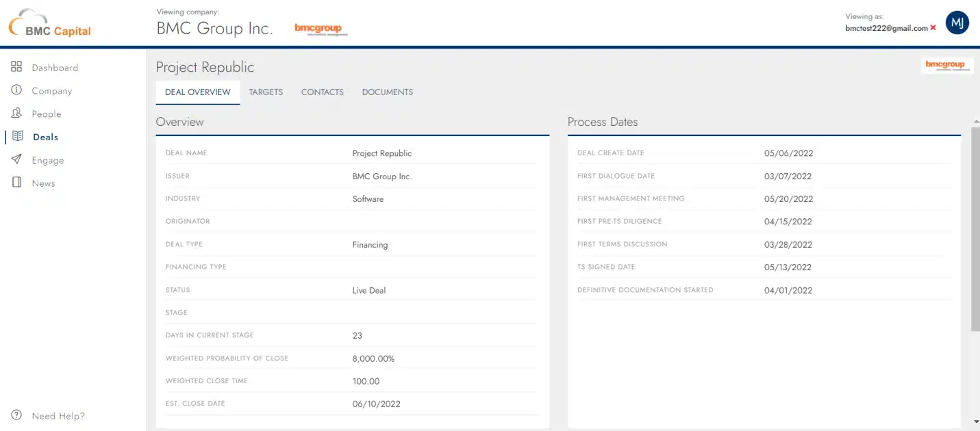Click the Days in Current Stage value 23
Image resolution: width=980 pixels, height=431 pixels.
point(357,336)
